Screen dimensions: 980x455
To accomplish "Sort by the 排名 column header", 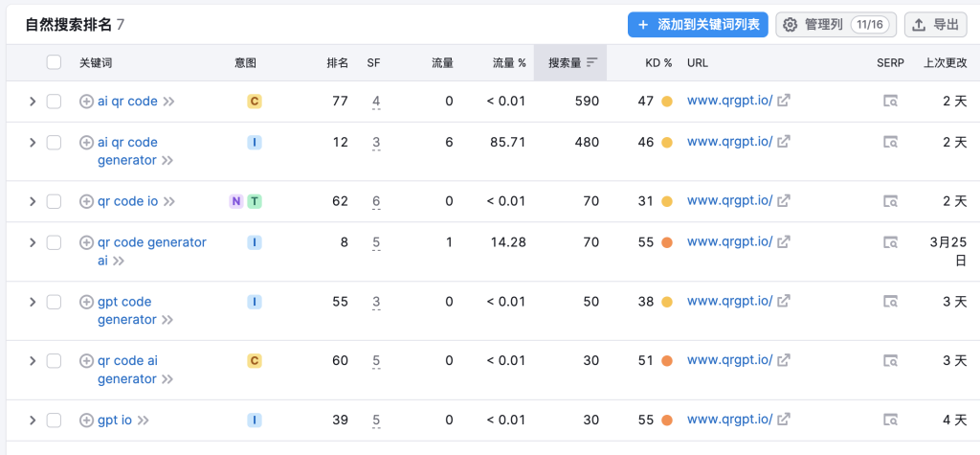I will pyautogui.click(x=337, y=63).
